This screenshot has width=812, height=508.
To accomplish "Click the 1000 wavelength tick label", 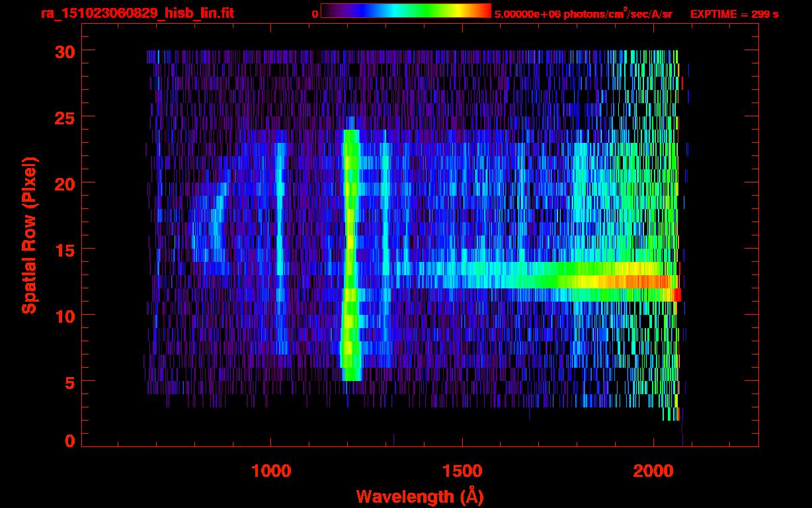I will 271,470.
